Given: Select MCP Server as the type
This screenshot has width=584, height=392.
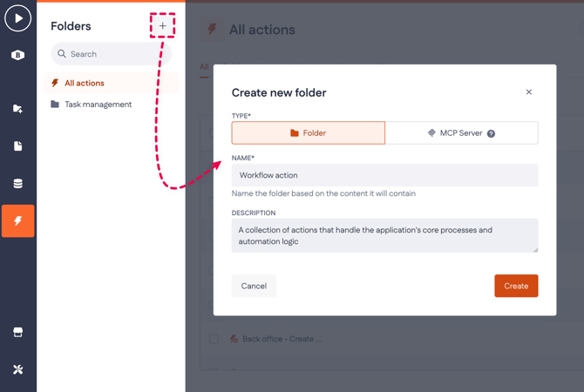Looking at the screenshot, I should tap(461, 133).
